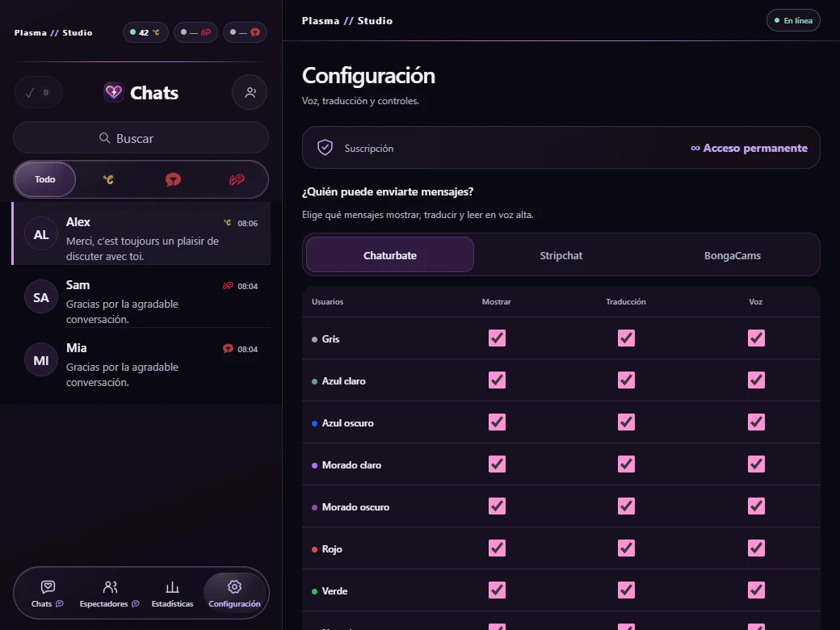Open Alex's chat conversation
This screenshot has width=840, height=630.
tap(141, 233)
